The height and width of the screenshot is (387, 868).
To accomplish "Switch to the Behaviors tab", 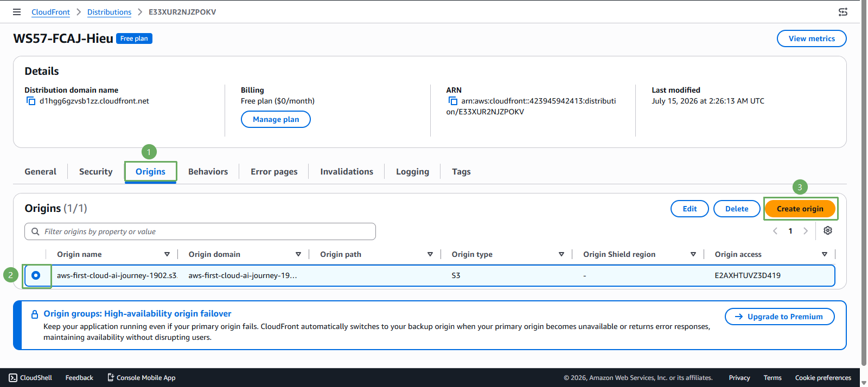I will [x=208, y=171].
